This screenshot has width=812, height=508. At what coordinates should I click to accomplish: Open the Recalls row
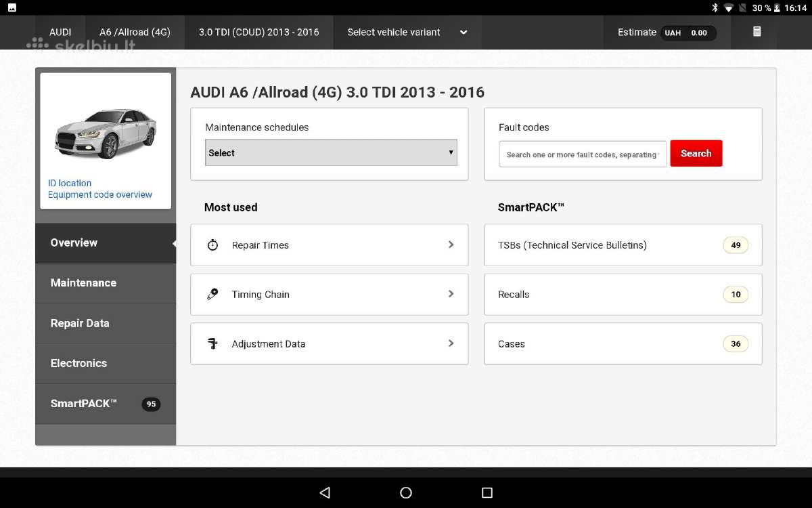[623, 295]
